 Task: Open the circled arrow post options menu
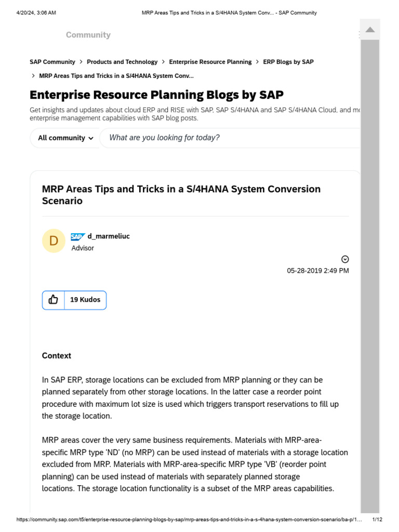[344, 259]
